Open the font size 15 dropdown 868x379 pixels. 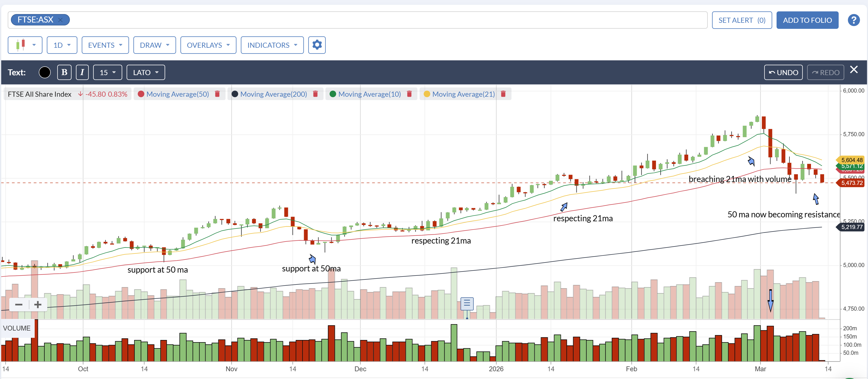(107, 72)
